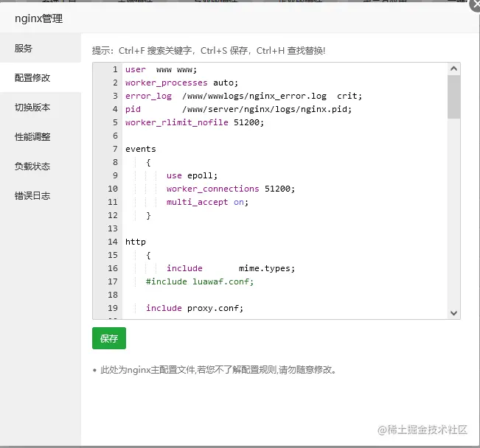Click 'include mime.types;' on line 16

pyautogui.click(x=231, y=268)
